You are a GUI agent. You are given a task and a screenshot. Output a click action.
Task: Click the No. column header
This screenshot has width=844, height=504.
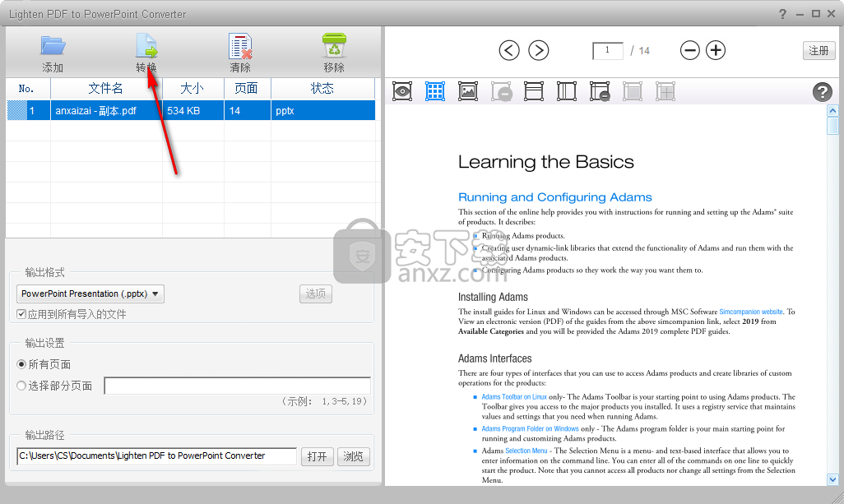[x=27, y=89]
